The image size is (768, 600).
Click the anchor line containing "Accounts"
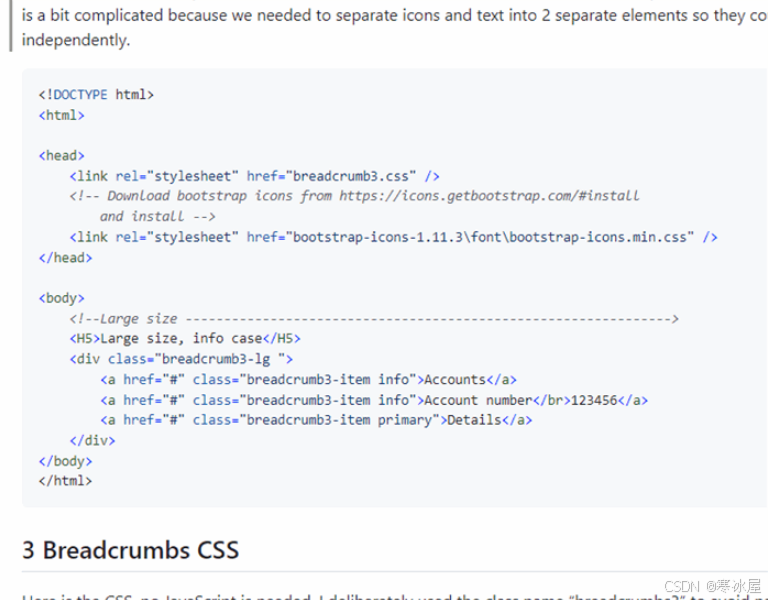(309, 380)
